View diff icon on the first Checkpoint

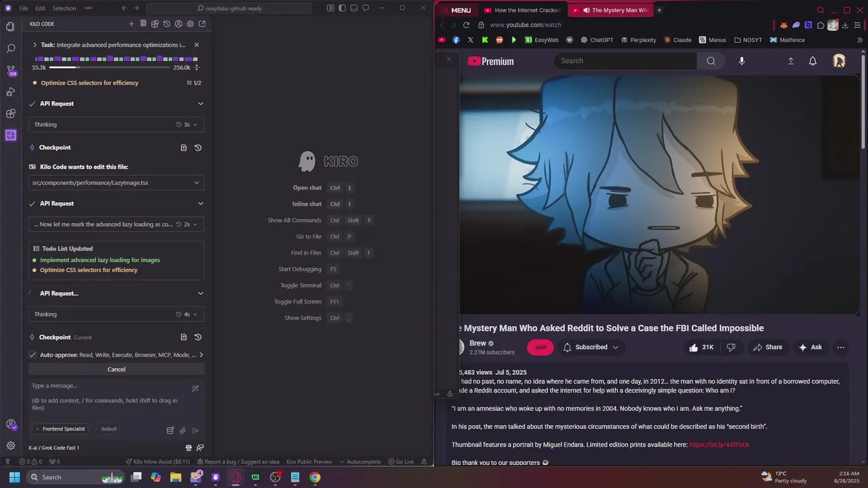[x=184, y=147]
